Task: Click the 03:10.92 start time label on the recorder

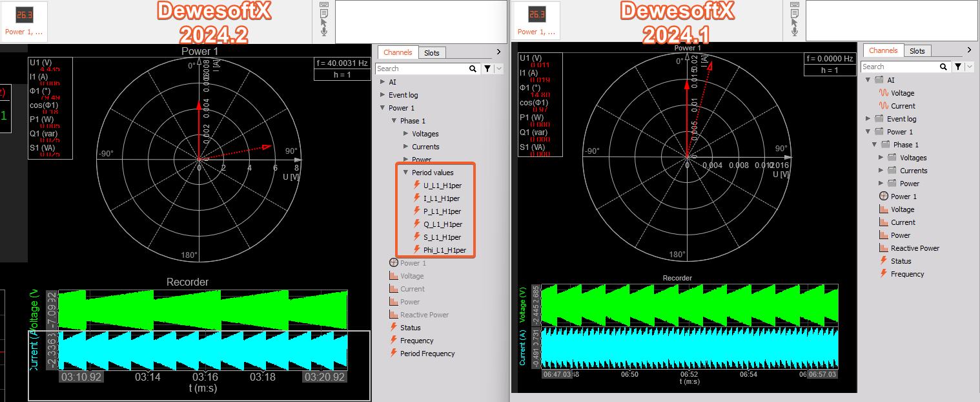Action: click(x=81, y=376)
